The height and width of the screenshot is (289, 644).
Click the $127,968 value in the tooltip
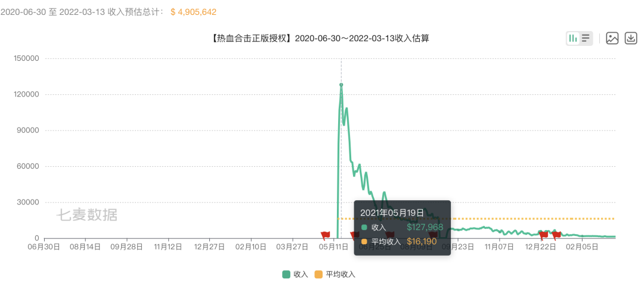click(425, 227)
